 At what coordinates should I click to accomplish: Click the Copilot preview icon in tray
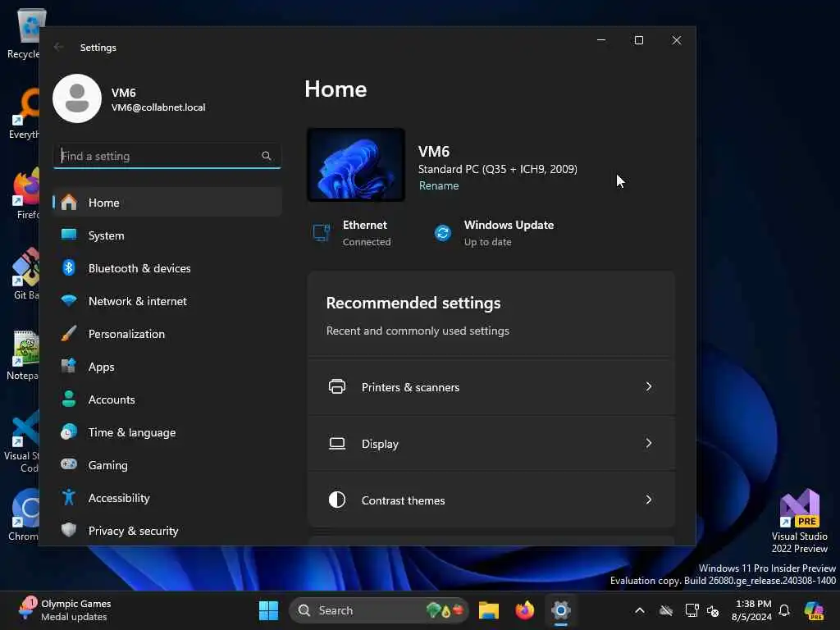tap(814, 610)
